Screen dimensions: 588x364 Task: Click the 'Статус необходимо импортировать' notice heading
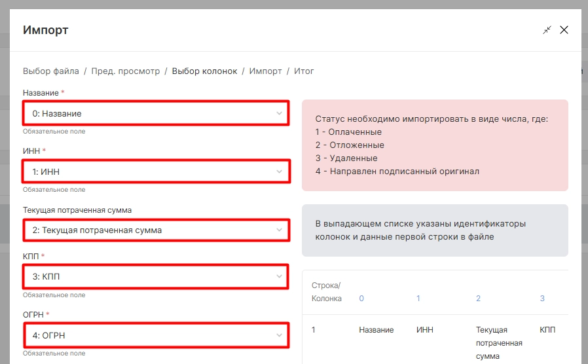(x=432, y=119)
